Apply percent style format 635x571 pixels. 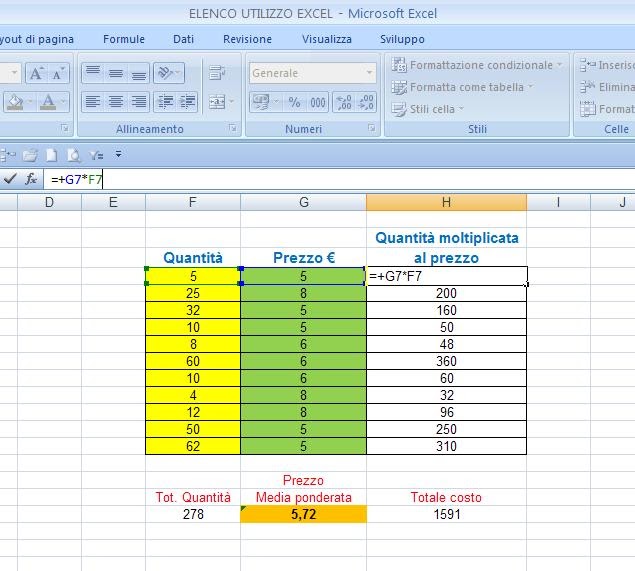(294, 102)
